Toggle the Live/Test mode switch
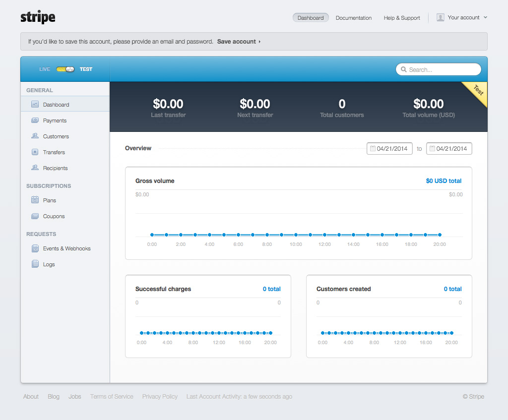Viewport: 508px width, 420px height. point(65,69)
